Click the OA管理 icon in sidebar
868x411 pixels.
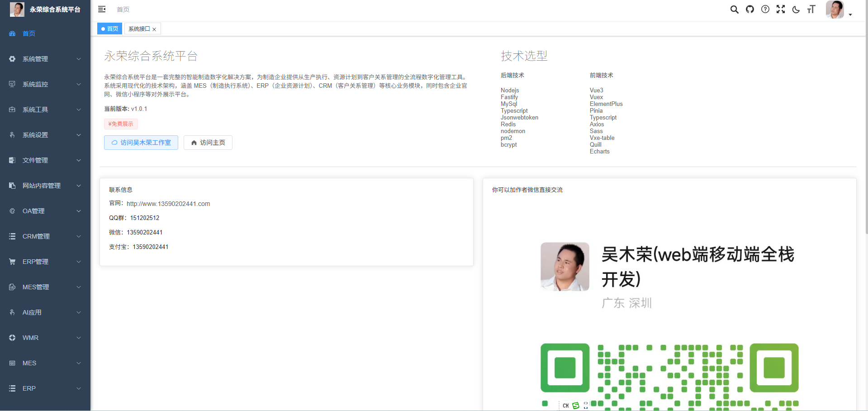12,211
